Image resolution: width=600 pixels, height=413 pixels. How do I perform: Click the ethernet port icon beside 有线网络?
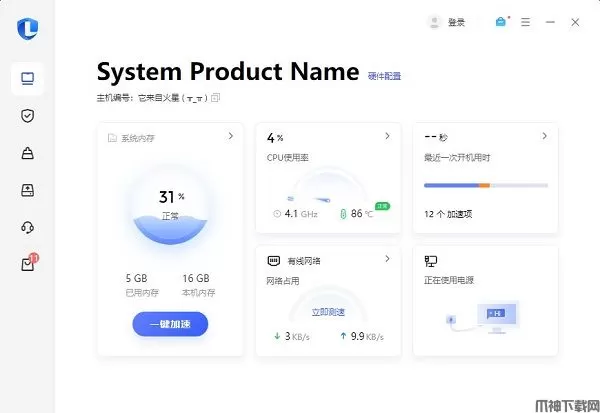click(274, 261)
